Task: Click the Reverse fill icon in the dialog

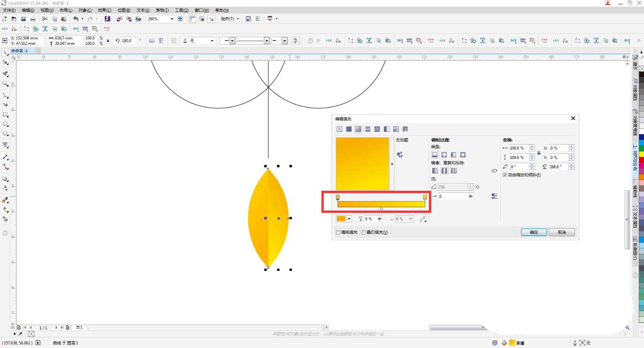Action: pos(494,171)
